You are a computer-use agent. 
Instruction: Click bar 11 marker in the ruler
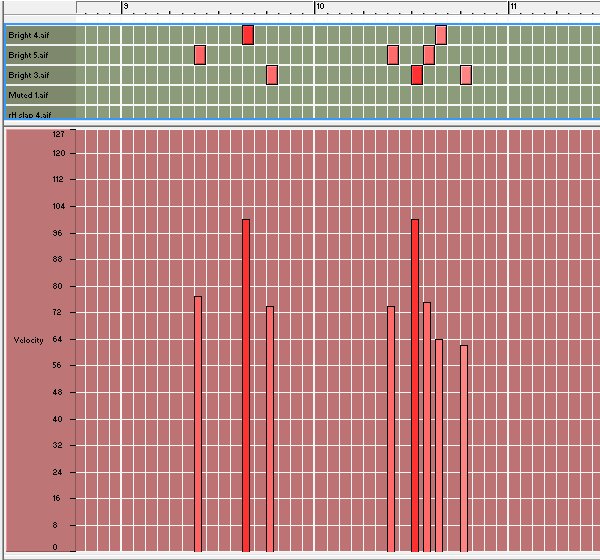[x=512, y=7]
